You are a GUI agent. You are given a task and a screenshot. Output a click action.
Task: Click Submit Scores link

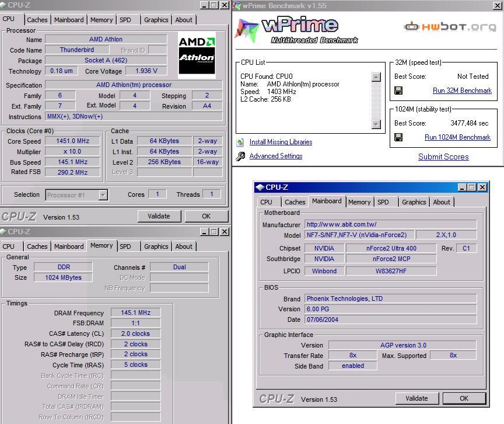point(443,157)
